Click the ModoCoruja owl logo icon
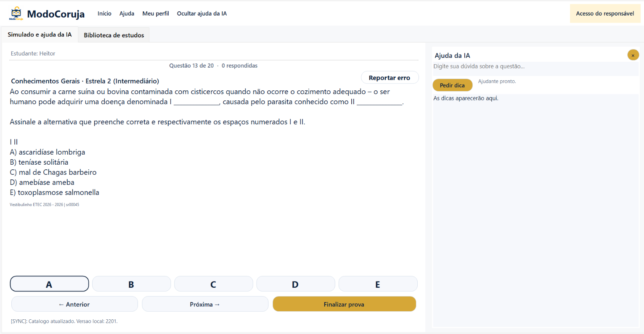644x334 pixels. point(16,13)
